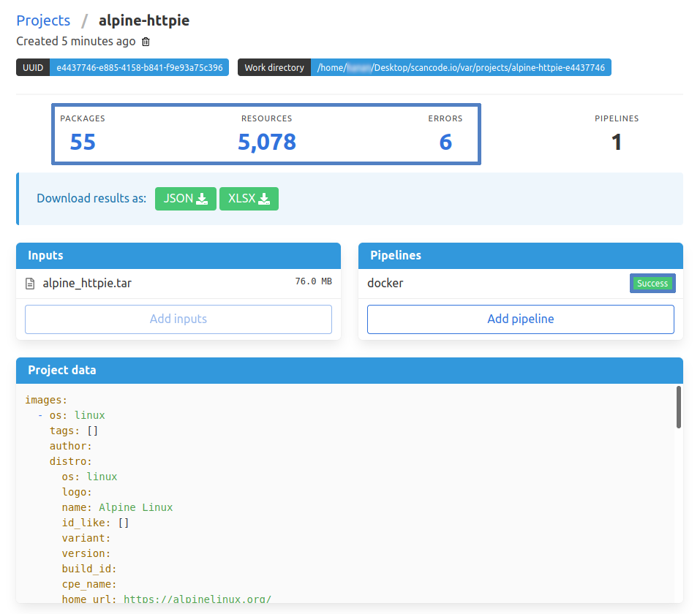Image resolution: width=700 pixels, height=614 pixels.
Task: View the 6 errors count
Action: tap(445, 142)
